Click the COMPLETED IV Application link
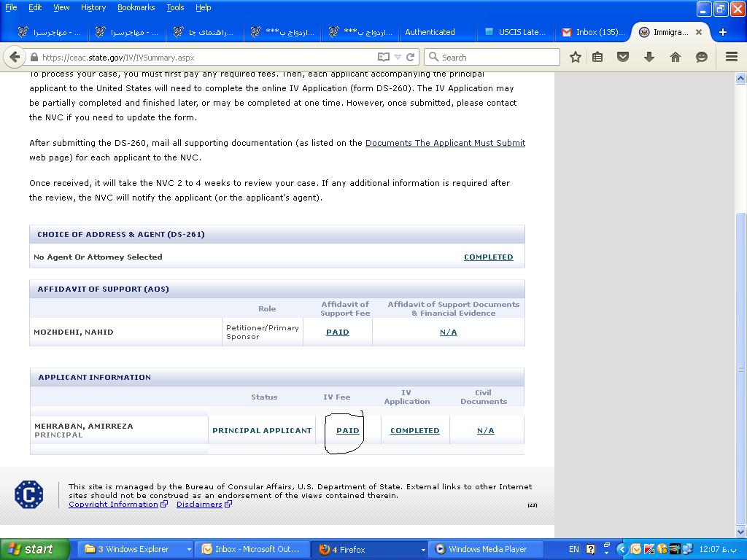Viewport: 747px width, 560px height. pyautogui.click(x=414, y=430)
